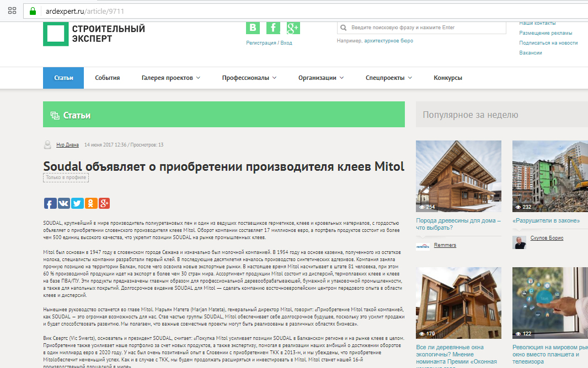Screen dimensions: 588x368
Task: Open the VKontakte header icon
Action: pos(253,28)
